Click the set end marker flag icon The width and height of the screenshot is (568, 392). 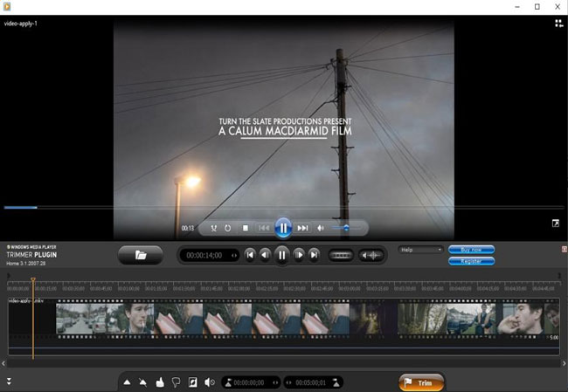click(336, 382)
